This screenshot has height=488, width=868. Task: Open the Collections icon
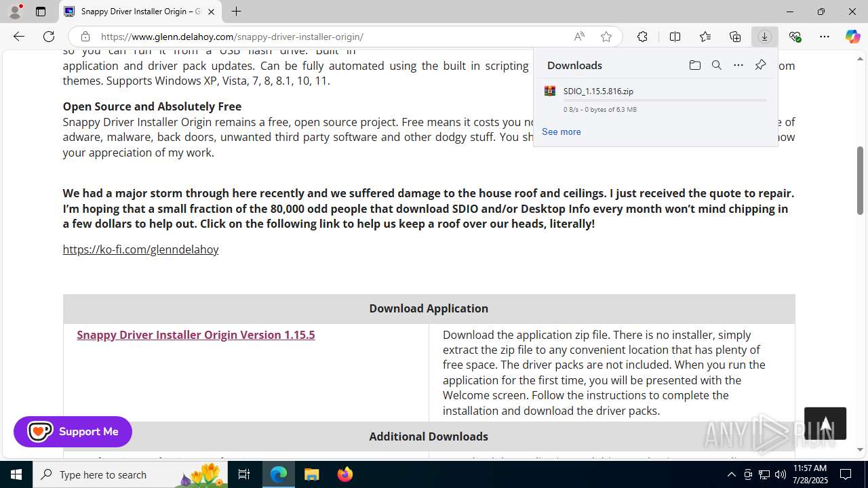click(735, 37)
